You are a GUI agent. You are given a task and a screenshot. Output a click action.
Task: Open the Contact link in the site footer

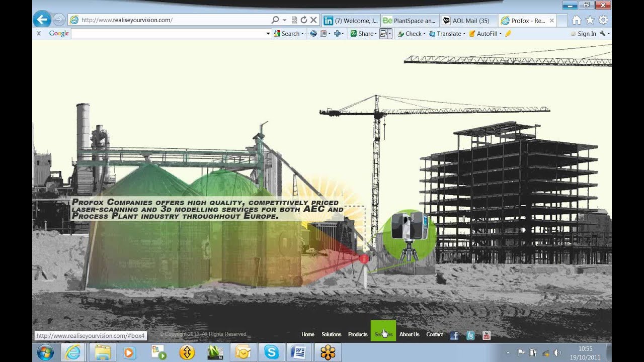pos(435,334)
